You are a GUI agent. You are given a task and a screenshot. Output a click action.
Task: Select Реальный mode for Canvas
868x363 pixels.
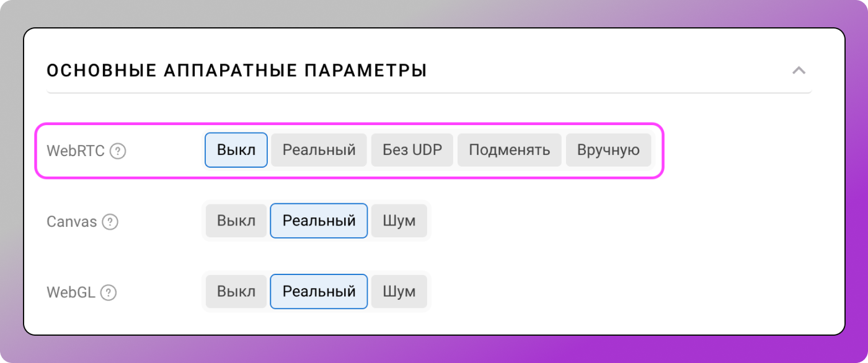318,221
